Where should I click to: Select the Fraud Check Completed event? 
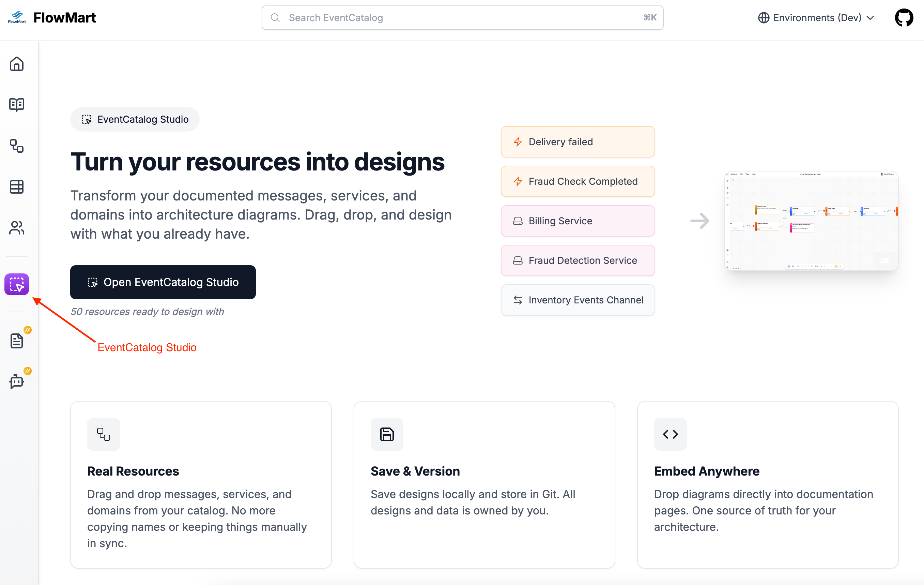(577, 181)
